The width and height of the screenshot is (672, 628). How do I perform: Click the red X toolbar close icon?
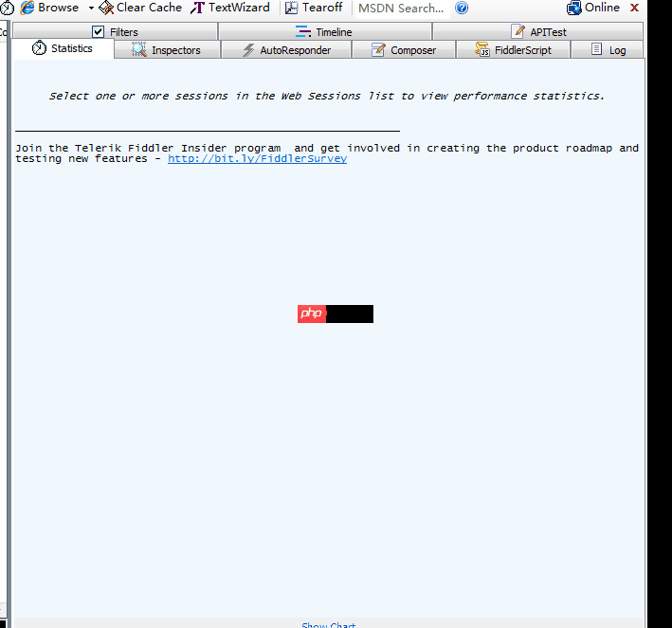tap(635, 8)
